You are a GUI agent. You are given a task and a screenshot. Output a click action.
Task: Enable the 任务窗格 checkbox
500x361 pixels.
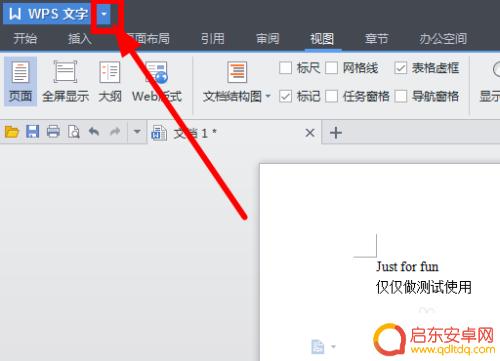tap(331, 96)
